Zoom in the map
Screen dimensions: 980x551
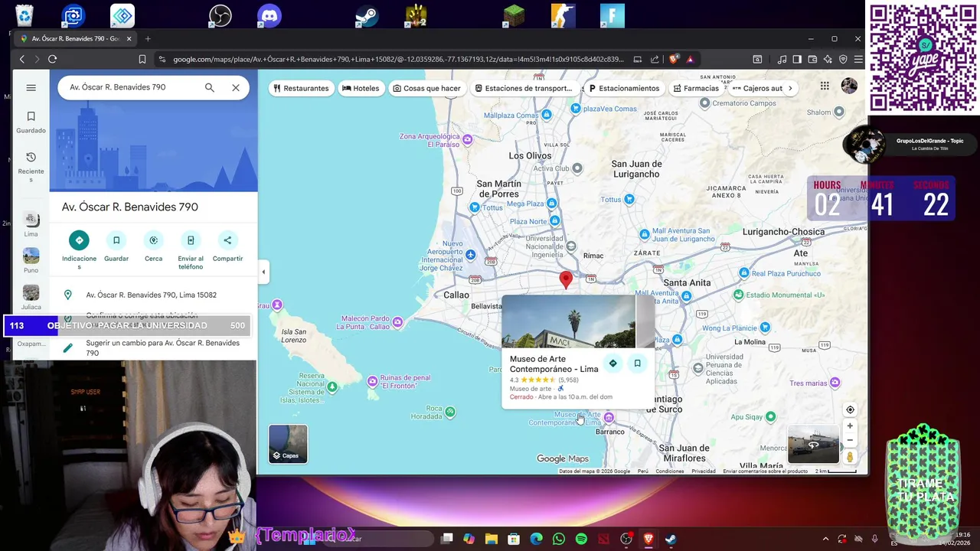tap(850, 426)
